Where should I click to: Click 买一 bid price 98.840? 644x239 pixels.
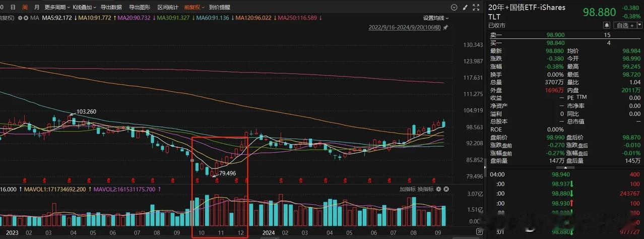coord(555,43)
